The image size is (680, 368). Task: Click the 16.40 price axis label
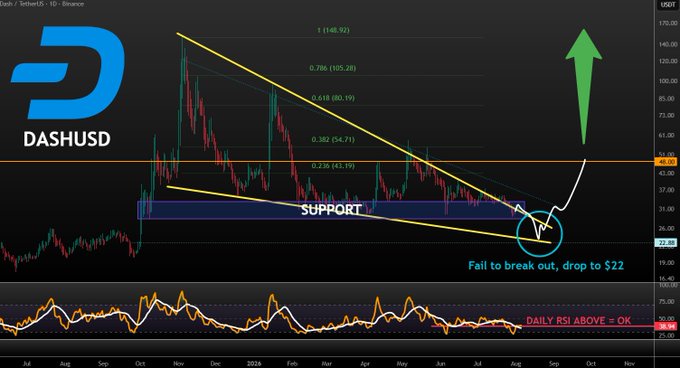[668, 279]
